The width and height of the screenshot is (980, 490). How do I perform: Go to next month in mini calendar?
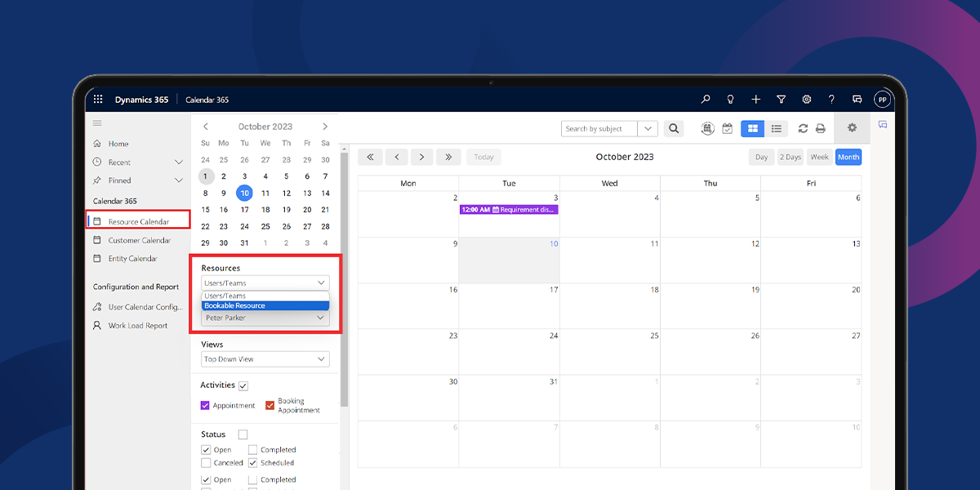(x=325, y=127)
